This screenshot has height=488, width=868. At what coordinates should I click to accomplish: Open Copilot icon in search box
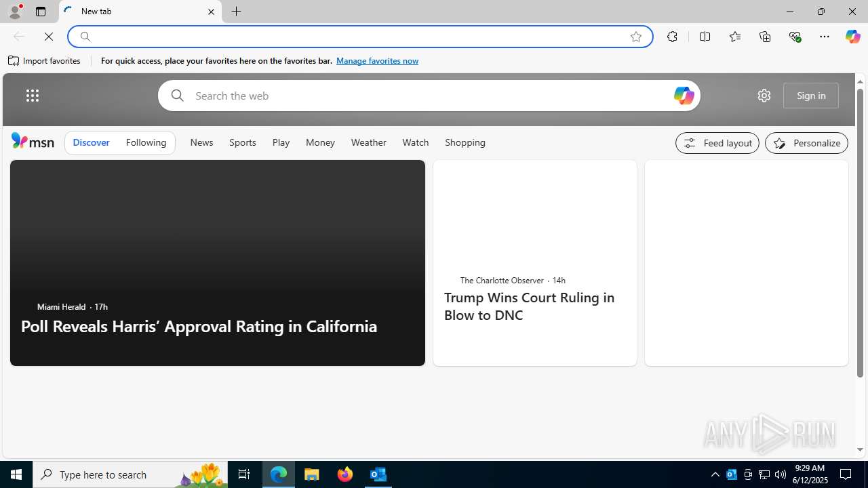[x=684, y=96]
